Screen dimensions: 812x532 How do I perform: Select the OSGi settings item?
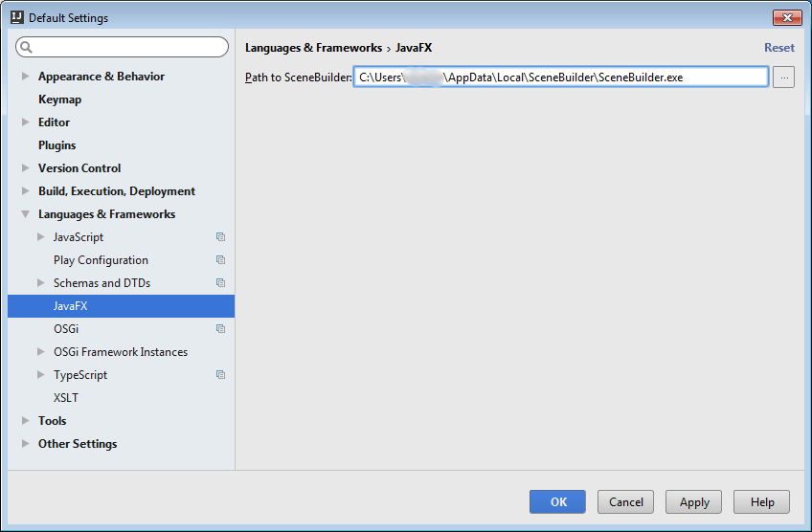pos(66,329)
